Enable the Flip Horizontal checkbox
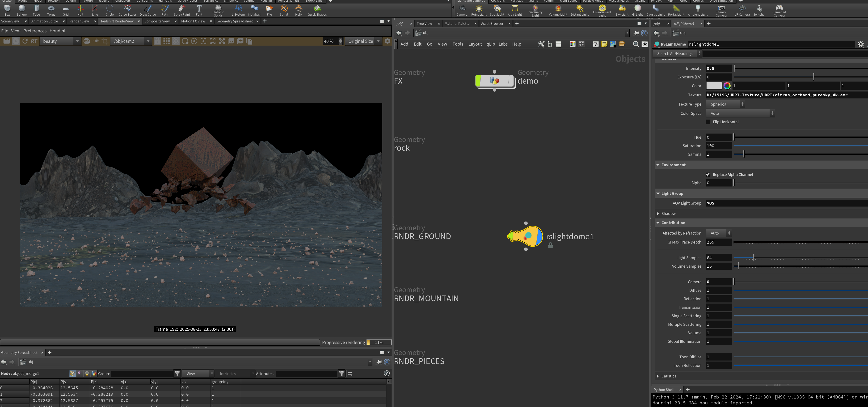 pyautogui.click(x=708, y=122)
